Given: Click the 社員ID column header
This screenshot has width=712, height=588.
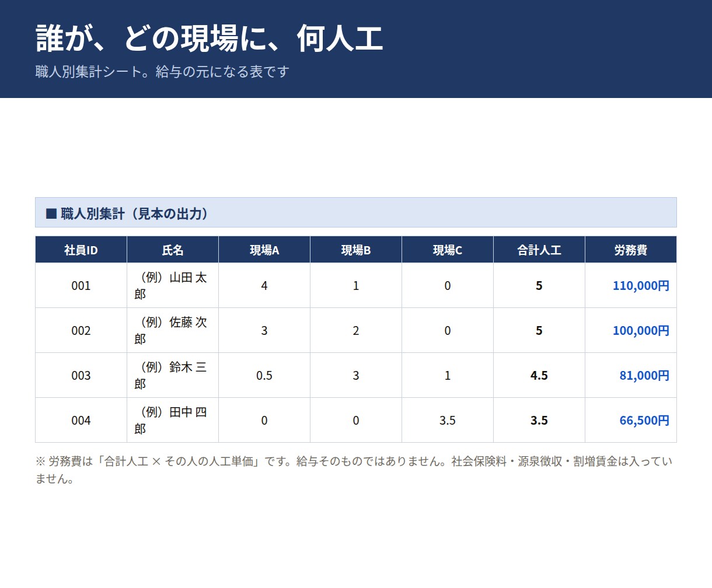Looking at the screenshot, I should tap(81, 250).
